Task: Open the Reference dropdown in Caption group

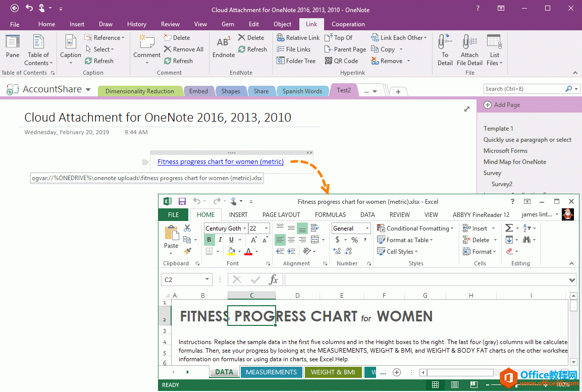Action: (x=104, y=38)
